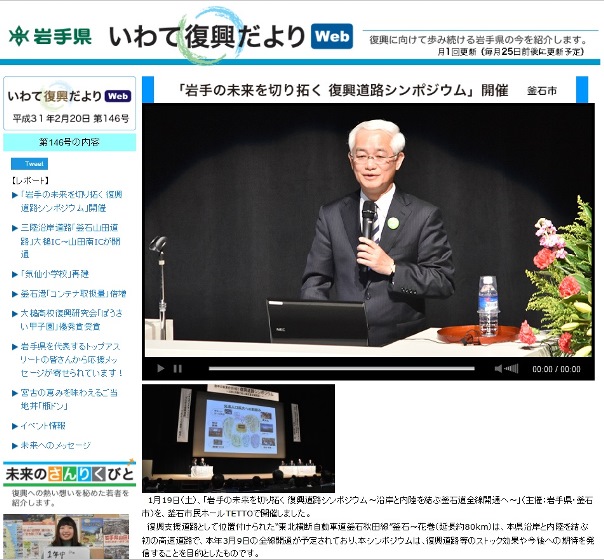Open 気仙小学校 再建 link
Image resolution: width=604 pixels, height=560 pixels.
[55, 274]
